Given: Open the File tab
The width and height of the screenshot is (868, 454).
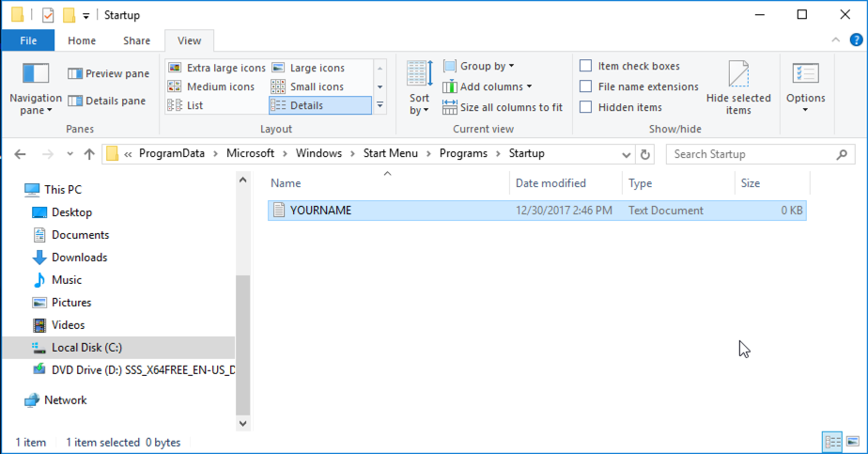Looking at the screenshot, I should [x=28, y=40].
